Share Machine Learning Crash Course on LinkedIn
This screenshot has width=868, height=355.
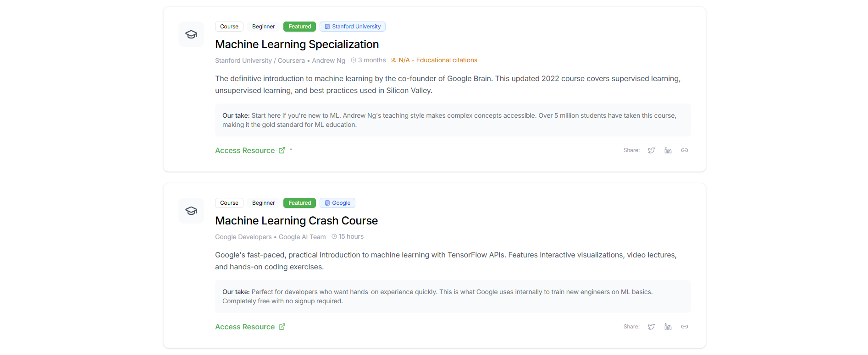(668, 327)
